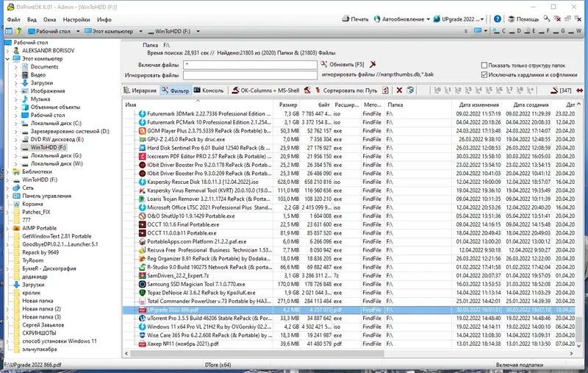Viewport: 588px width, 373px height.
Task: Select the Kaspersky Rescue Disk file row
Action: pos(348,182)
